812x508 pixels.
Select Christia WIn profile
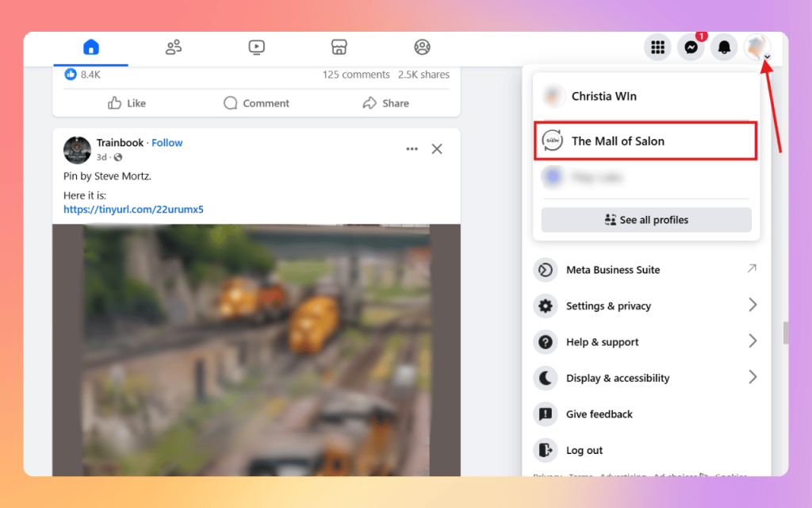pos(645,96)
